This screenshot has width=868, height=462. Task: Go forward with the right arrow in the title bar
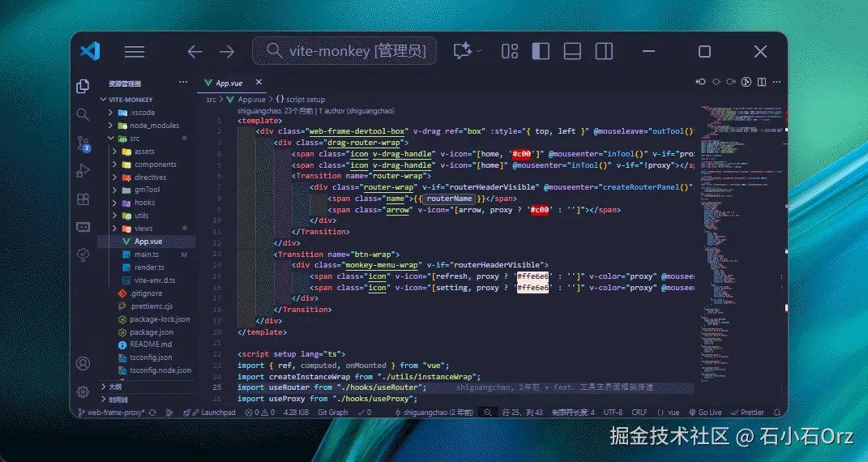[x=226, y=52]
